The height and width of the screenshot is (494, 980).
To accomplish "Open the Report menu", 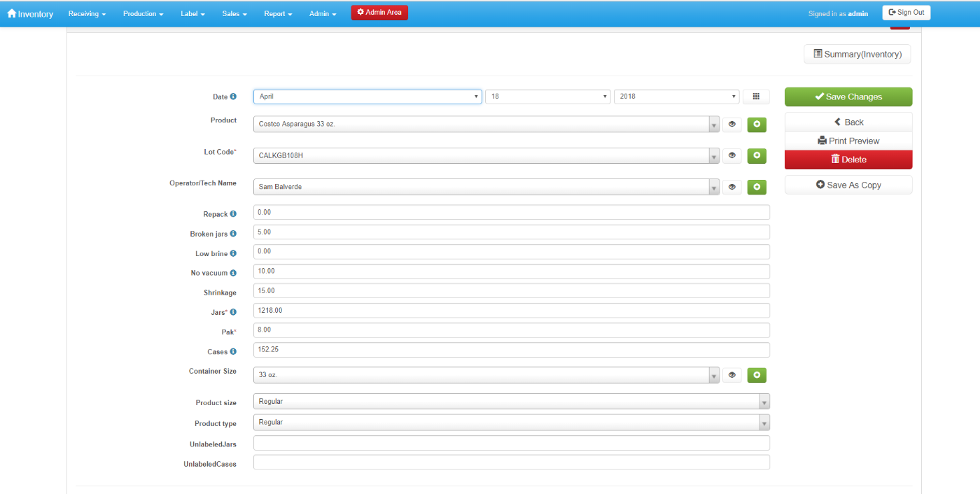I will pos(278,13).
